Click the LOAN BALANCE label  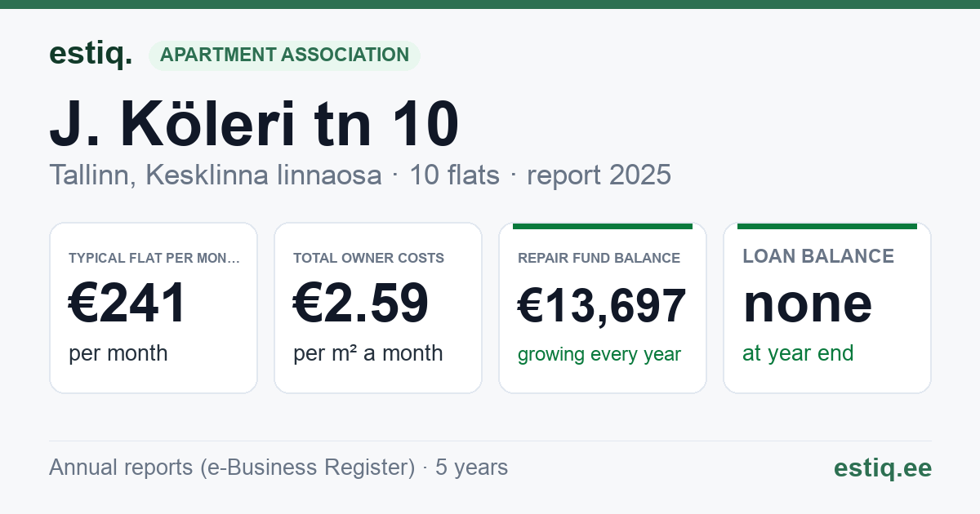click(x=818, y=256)
